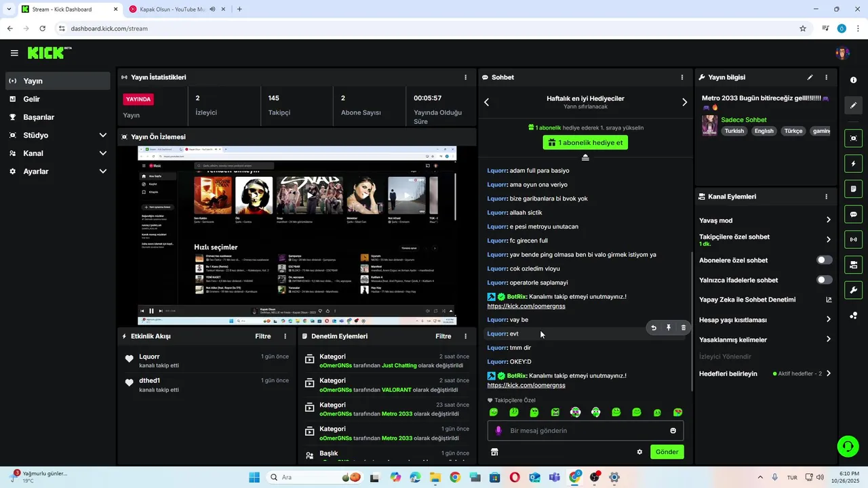Insert the heart-eyes green emote
Viewport: 868px width, 488px height.
tap(677, 412)
